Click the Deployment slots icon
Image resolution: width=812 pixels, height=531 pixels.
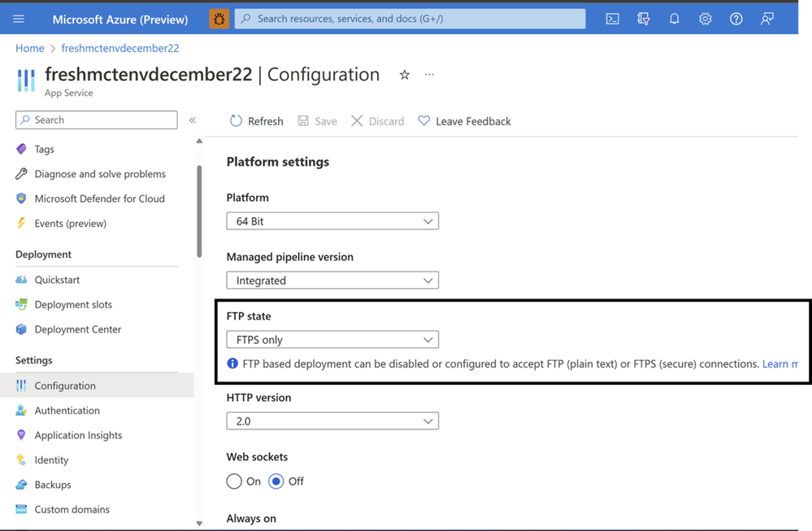click(x=21, y=305)
